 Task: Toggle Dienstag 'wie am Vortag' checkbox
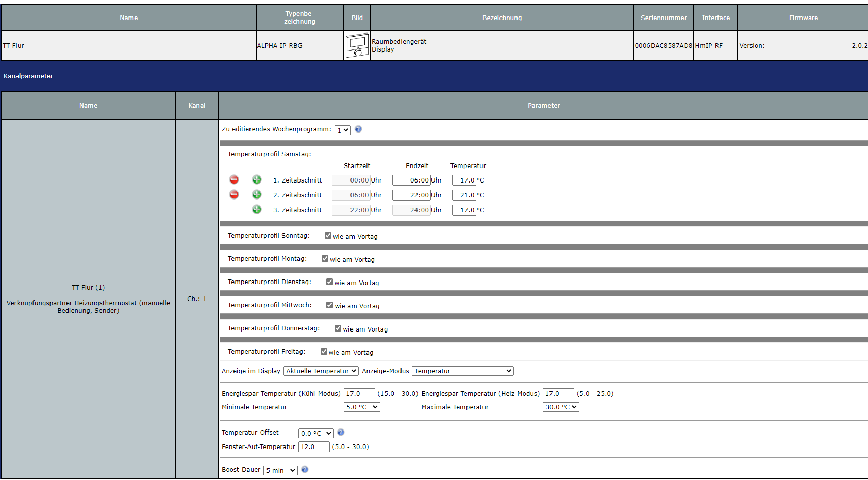[329, 282]
